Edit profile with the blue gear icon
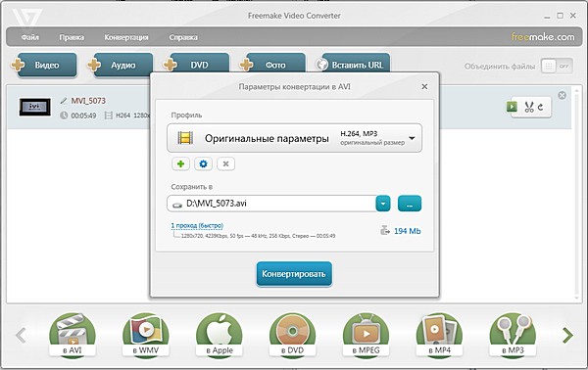 pos(203,164)
